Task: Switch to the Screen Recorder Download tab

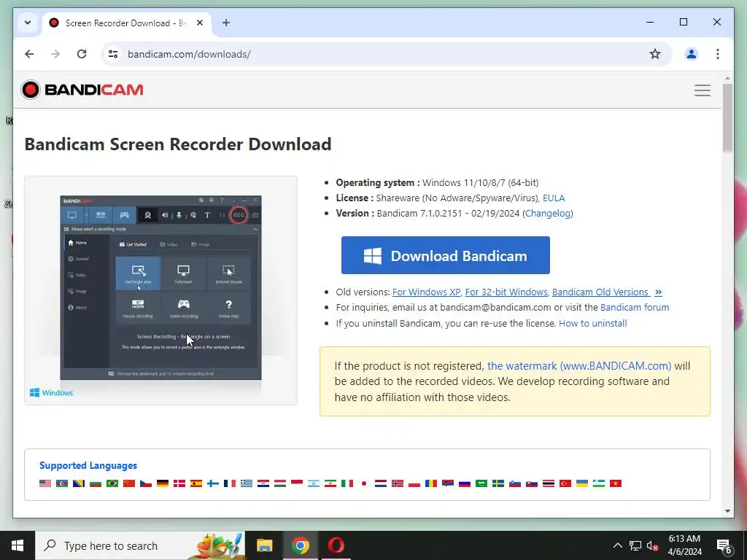Action: pyautogui.click(x=125, y=23)
